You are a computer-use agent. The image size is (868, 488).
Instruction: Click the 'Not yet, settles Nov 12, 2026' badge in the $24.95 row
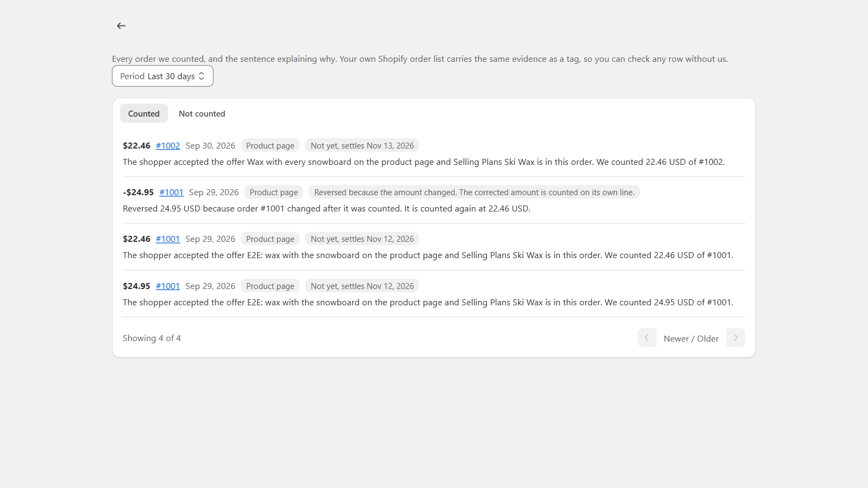tap(362, 286)
